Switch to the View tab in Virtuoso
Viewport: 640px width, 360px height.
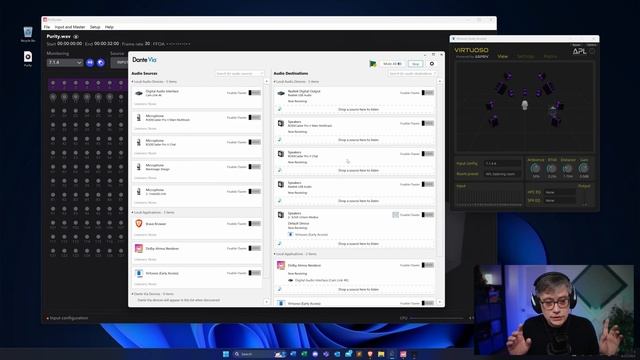(502, 56)
